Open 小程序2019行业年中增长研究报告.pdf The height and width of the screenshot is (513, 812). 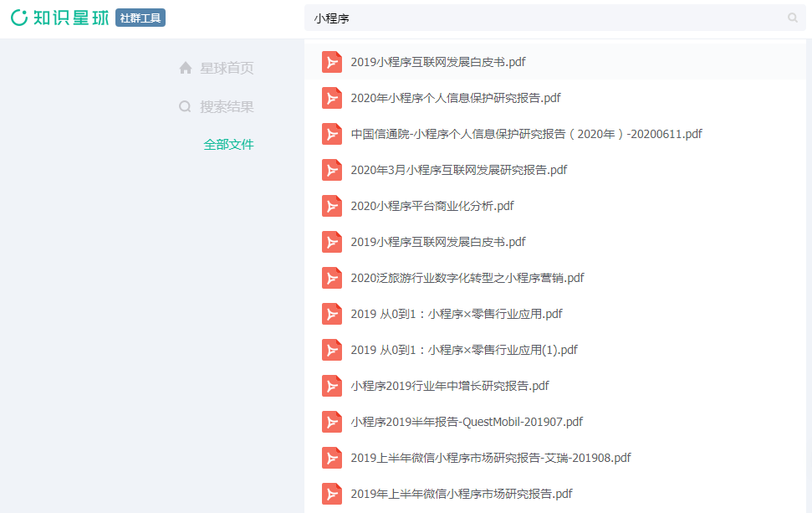tap(450, 386)
